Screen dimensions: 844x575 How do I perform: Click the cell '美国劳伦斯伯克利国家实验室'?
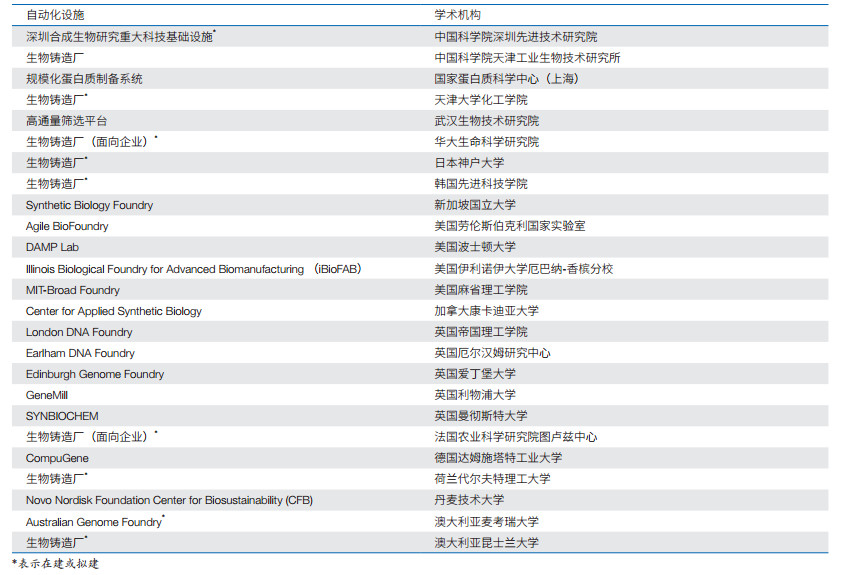point(510,226)
